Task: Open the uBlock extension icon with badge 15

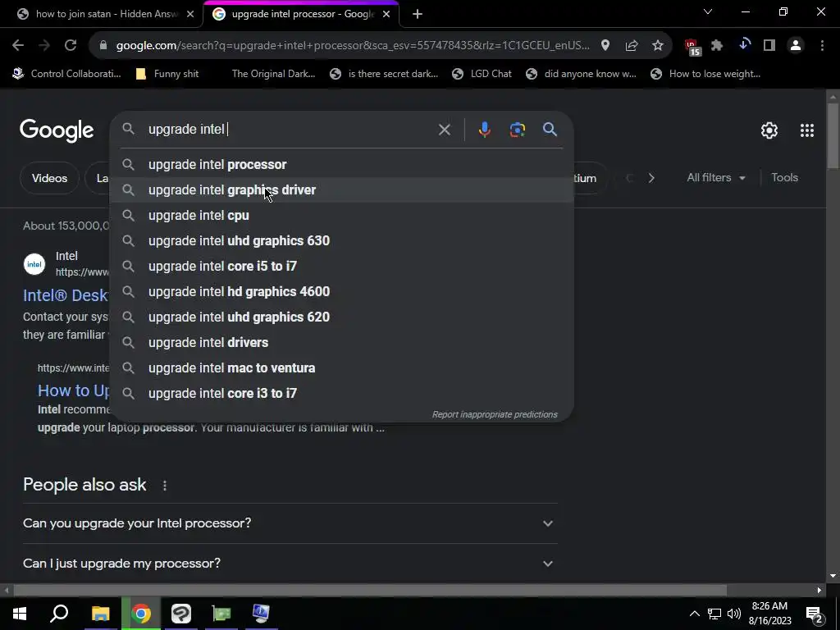Action: [692, 47]
